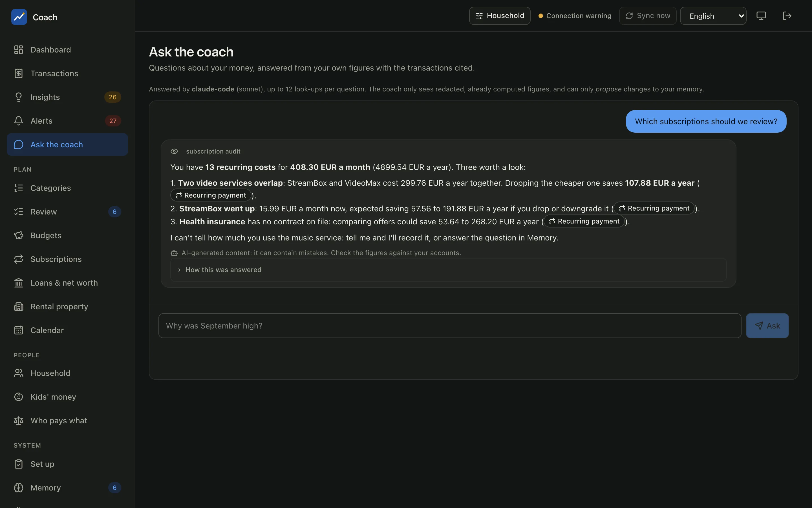This screenshot has width=812, height=508.
Task: Open the Dashboard icon in sidebar
Action: pyautogui.click(x=18, y=50)
